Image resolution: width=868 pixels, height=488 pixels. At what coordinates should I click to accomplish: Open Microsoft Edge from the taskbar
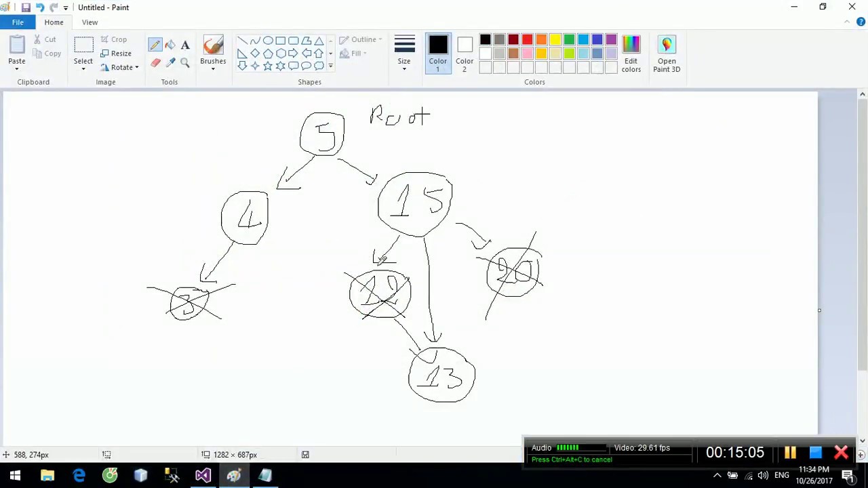79,476
